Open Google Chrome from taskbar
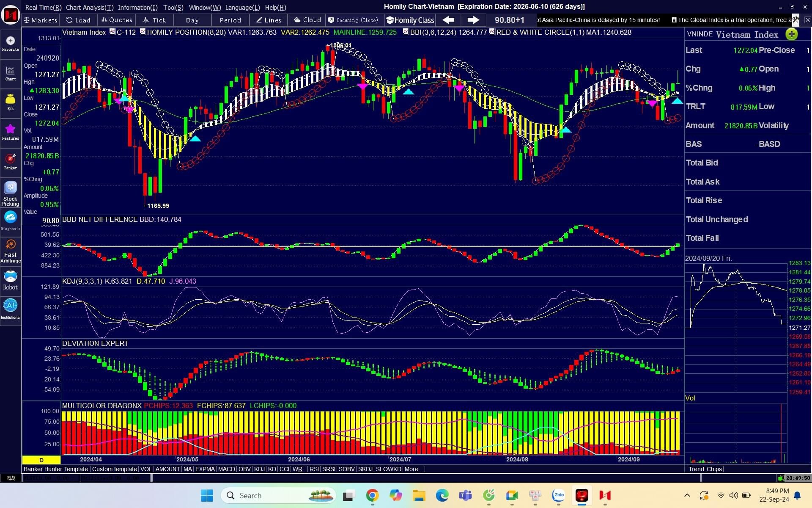Image resolution: width=812 pixels, height=508 pixels. tap(372, 495)
